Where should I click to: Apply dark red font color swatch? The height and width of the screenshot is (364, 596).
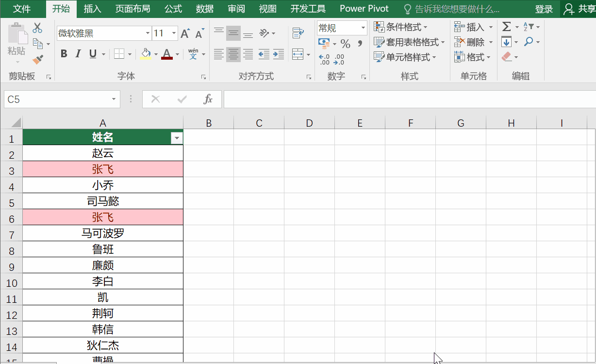pyautogui.click(x=167, y=54)
